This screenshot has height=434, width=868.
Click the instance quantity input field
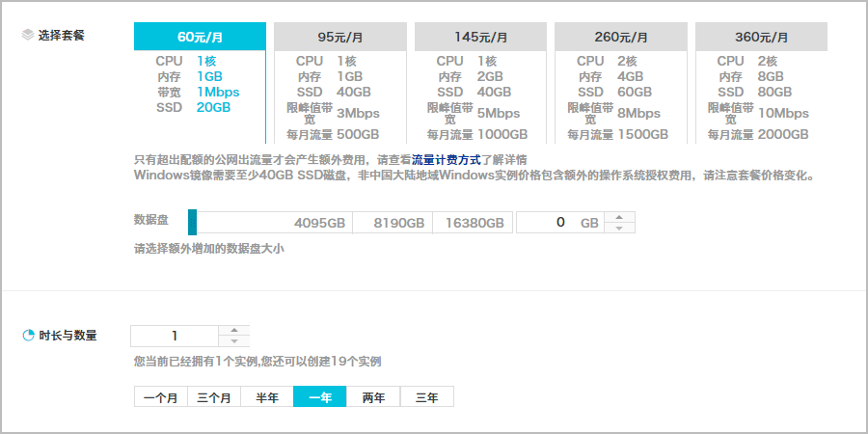point(175,336)
